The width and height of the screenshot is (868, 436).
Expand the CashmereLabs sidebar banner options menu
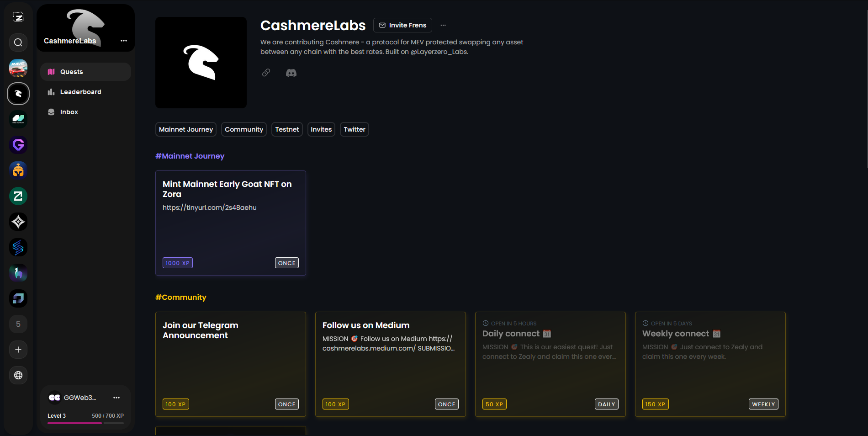pos(124,41)
